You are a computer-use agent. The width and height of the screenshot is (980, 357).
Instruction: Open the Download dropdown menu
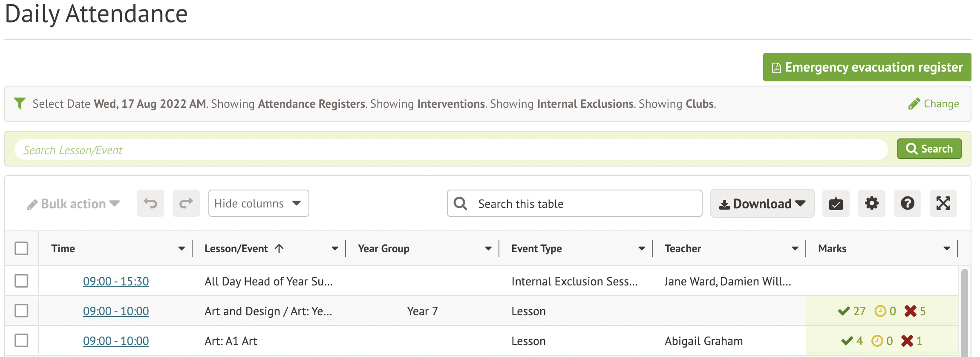(762, 204)
